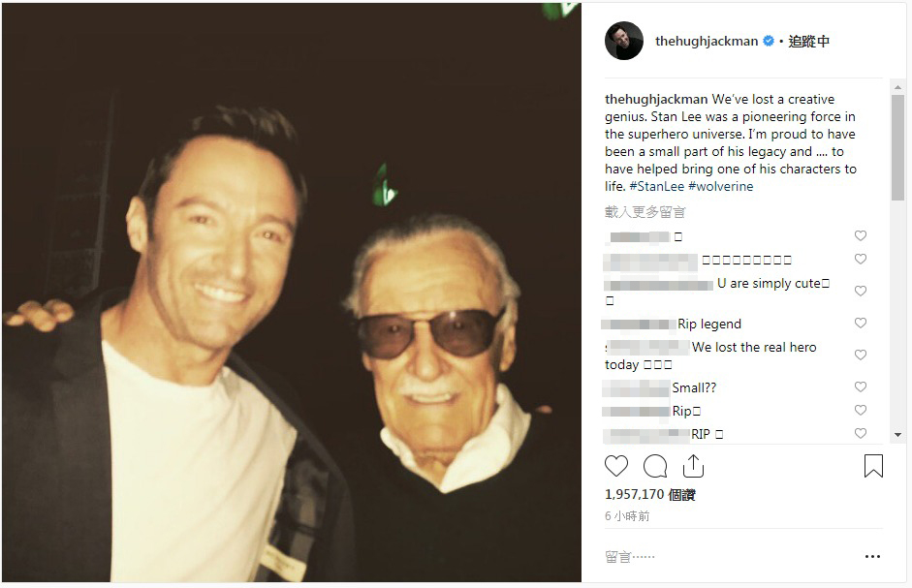Click the blue verified badge
This screenshot has width=912, height=588.
tap(769, 42)
